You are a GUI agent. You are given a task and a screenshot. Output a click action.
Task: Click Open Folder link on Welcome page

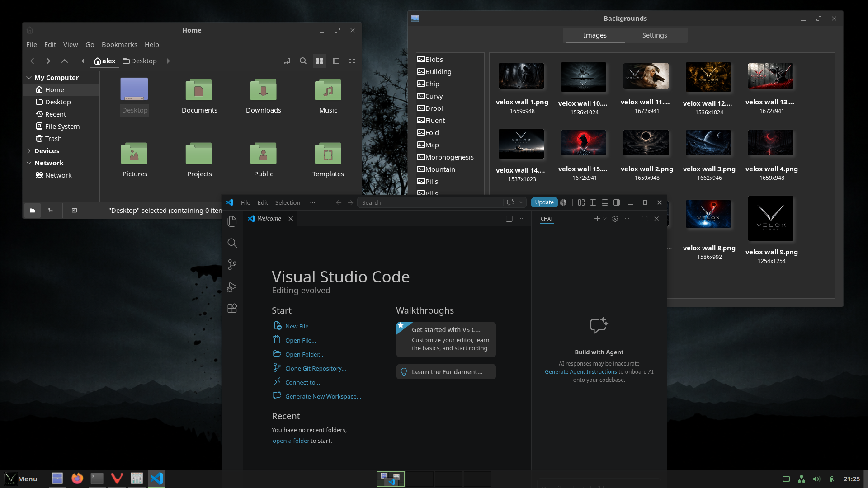[304, 354]
